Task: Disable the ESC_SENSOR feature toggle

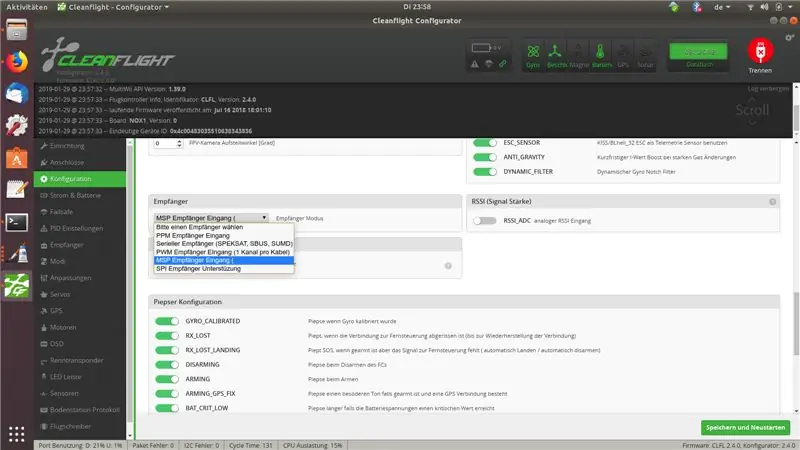Action: [485, 143]
